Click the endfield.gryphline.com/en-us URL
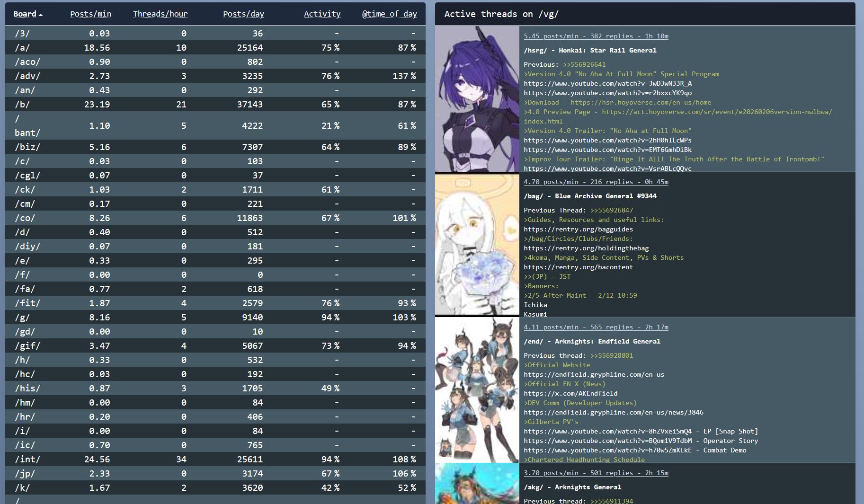Screen dimensions: 864x504 (594, 374)
